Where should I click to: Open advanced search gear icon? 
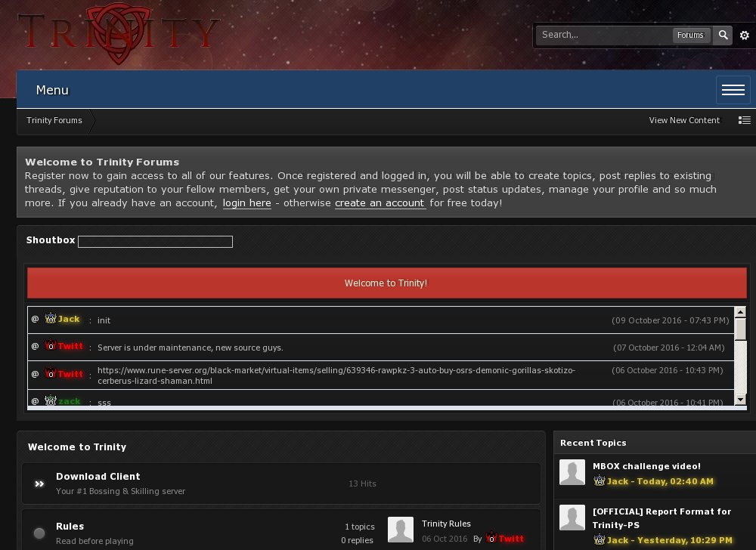click(745, 36)
